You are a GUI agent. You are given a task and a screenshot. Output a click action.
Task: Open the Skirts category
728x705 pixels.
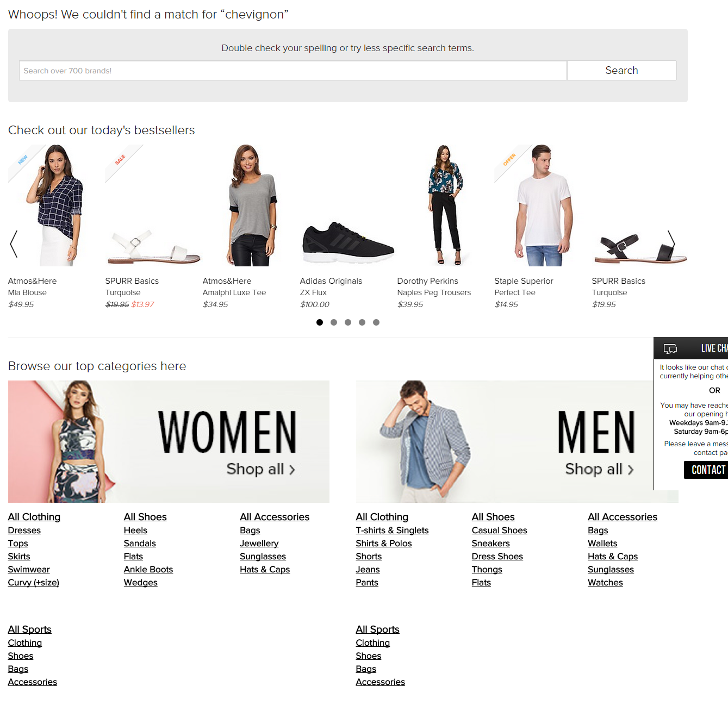coord(19,557)
